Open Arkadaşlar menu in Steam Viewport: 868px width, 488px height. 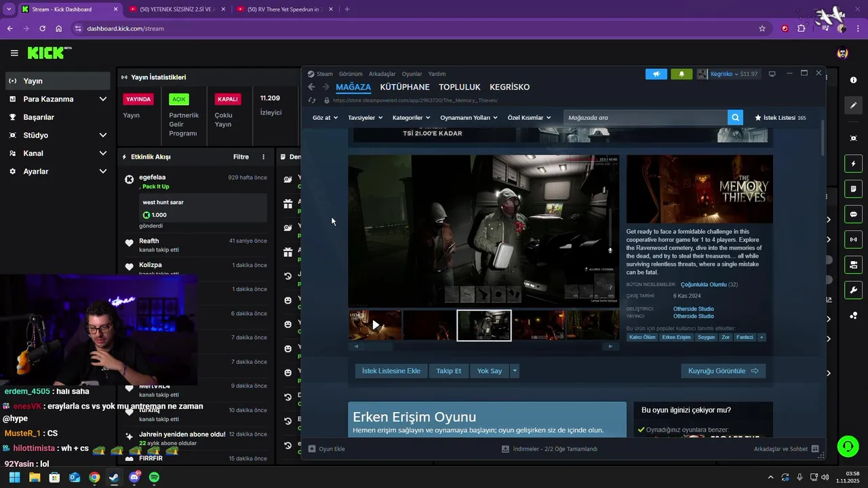pos(382,74)
